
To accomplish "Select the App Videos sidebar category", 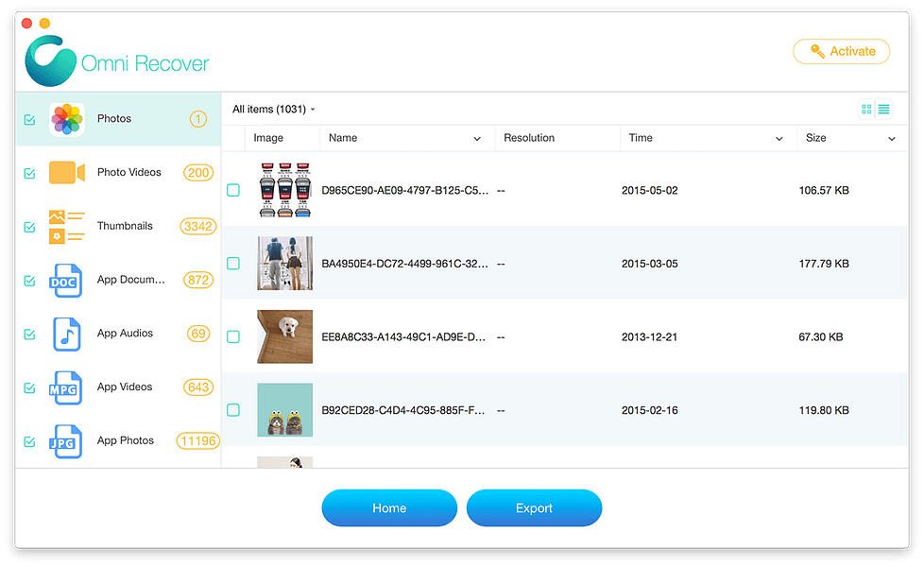I will pos(118,387).
